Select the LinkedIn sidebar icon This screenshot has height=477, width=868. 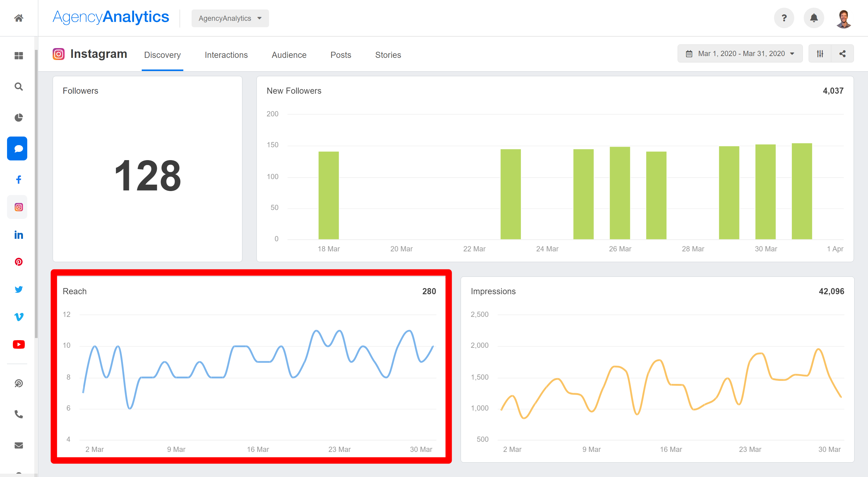click(19, 235)
